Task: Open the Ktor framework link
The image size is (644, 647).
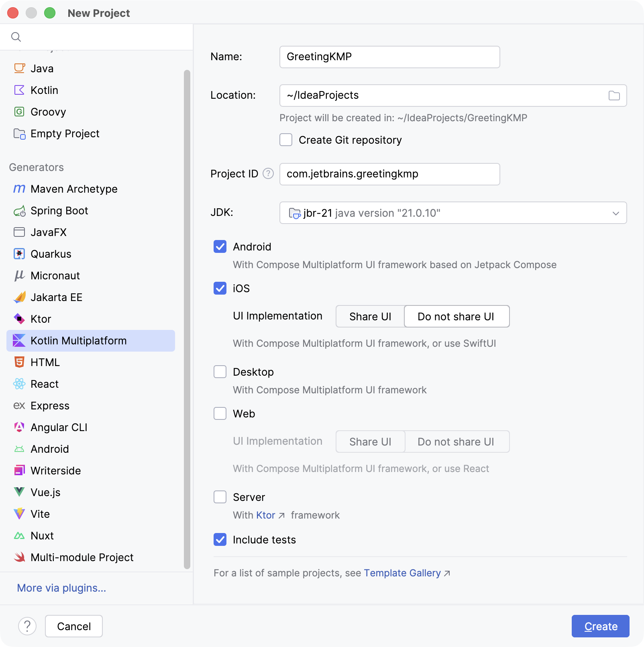Action: (266, 515)
